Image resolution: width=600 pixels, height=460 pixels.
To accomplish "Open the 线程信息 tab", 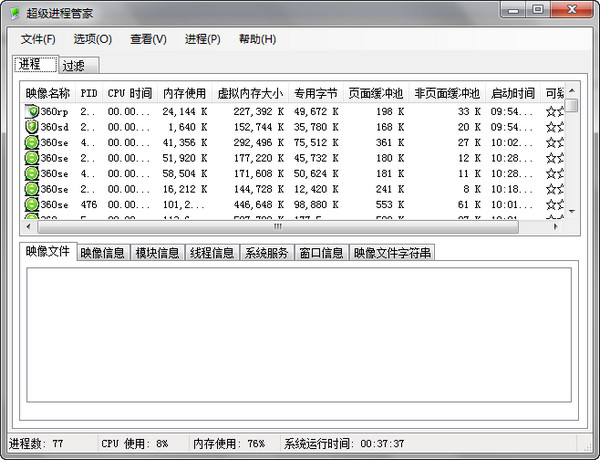I will point(212,253).
